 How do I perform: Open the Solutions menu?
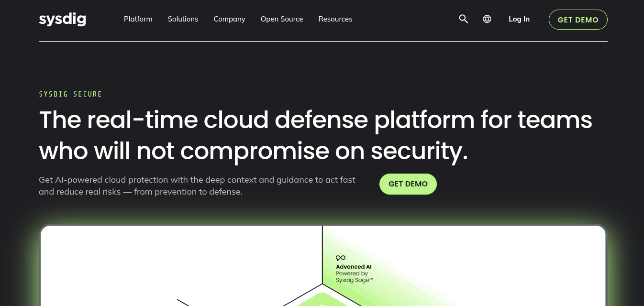point(183,19)
